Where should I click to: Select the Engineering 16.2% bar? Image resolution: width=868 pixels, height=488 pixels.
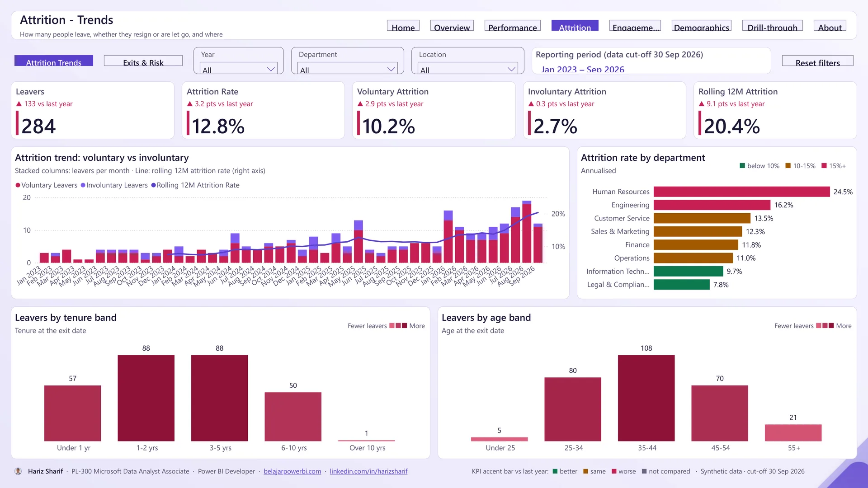click(x=712, y=205)
